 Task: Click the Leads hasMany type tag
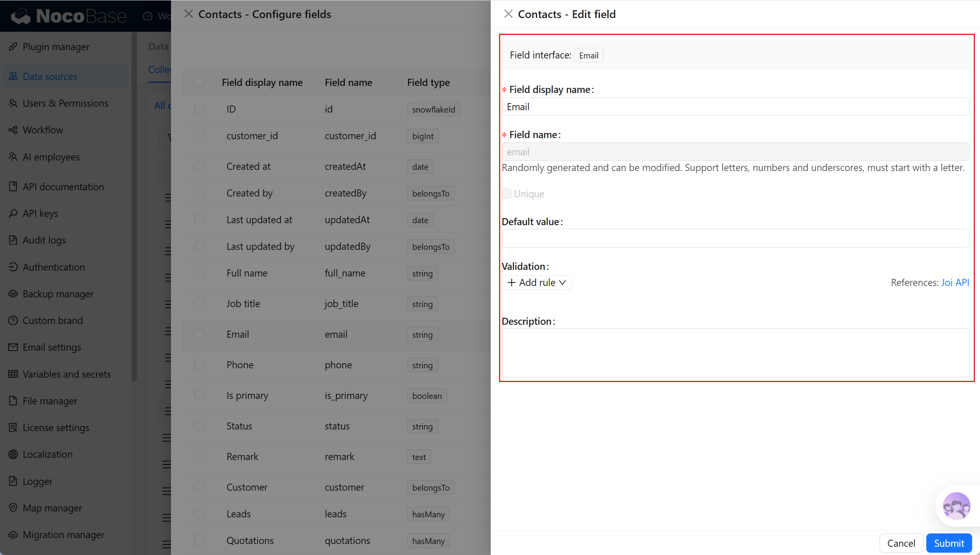click(x=428, y=514)
